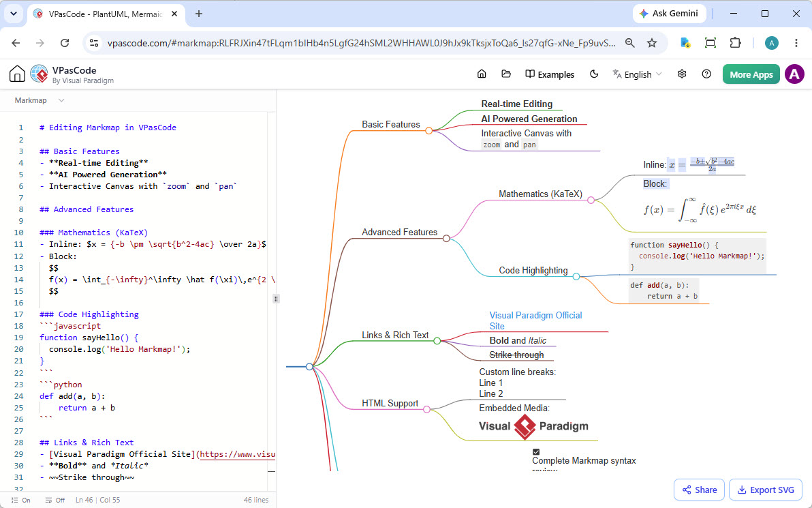
Task: Toggle word wrap Off in status bar
Action: (x=55, y=500)
